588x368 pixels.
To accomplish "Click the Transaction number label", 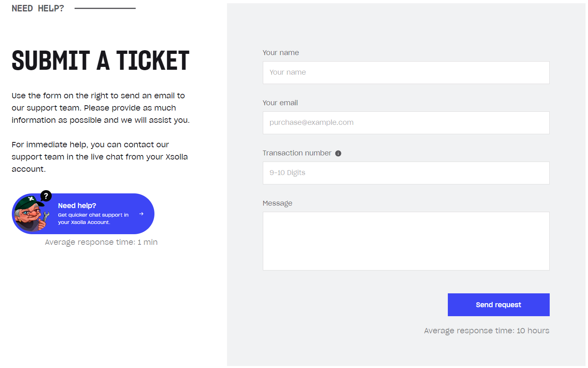I will click(x=297, y=153).
